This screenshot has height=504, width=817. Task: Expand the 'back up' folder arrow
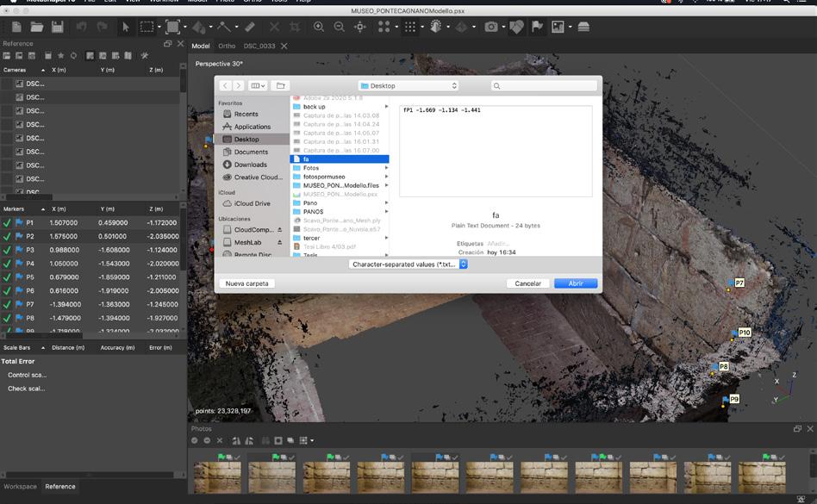(387, 107)
